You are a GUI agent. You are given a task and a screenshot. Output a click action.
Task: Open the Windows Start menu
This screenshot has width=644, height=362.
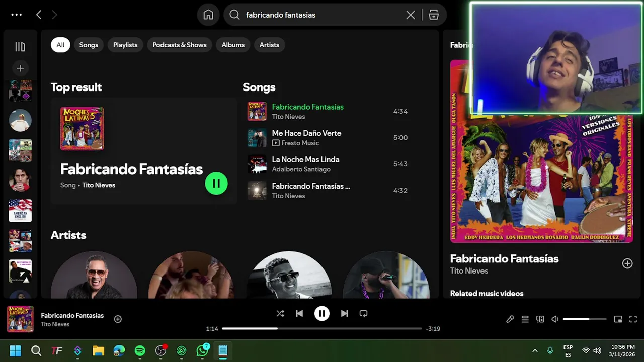pyautogui.click(x=16, y=350)
